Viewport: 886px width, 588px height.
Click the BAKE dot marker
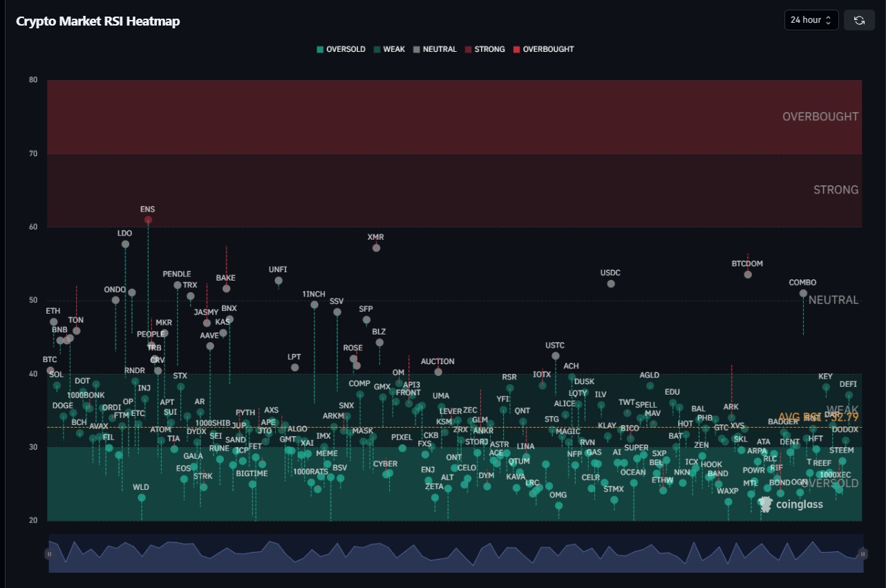[x=226, y=288]
